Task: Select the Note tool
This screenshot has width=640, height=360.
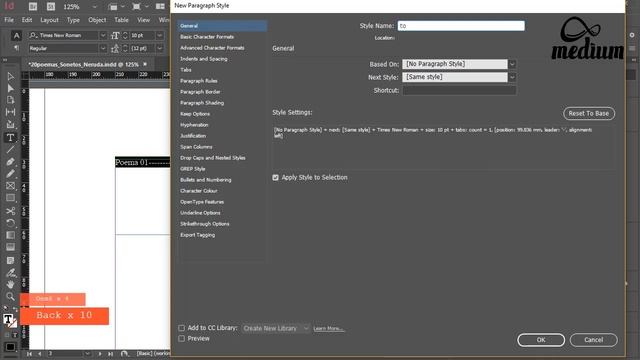Action: tap(11, 260)
